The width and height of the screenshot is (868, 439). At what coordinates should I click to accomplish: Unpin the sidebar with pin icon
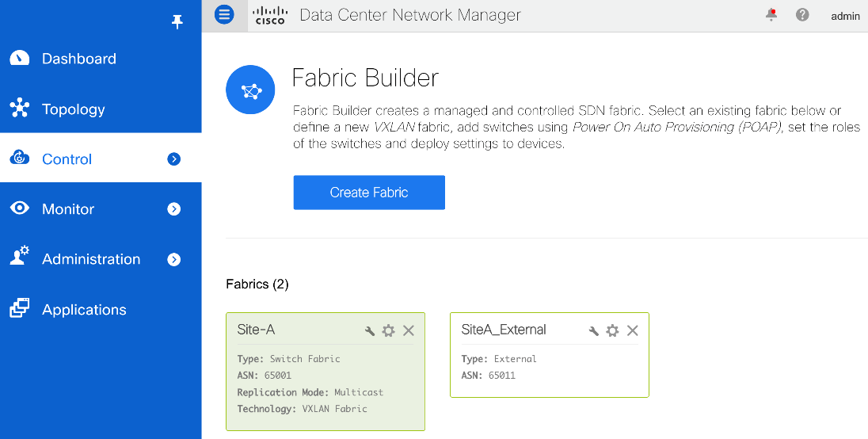(x=177, y=21)
